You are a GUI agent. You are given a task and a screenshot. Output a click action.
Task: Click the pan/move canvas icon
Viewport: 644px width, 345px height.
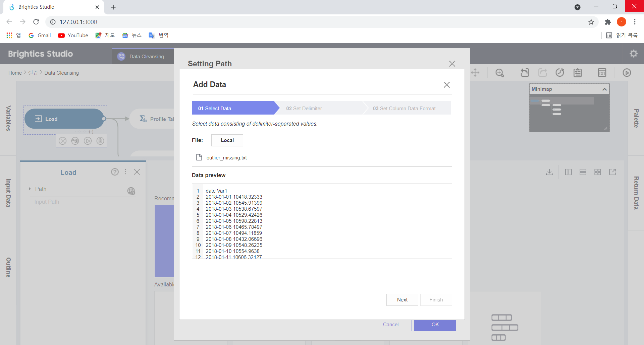[475, 73]
